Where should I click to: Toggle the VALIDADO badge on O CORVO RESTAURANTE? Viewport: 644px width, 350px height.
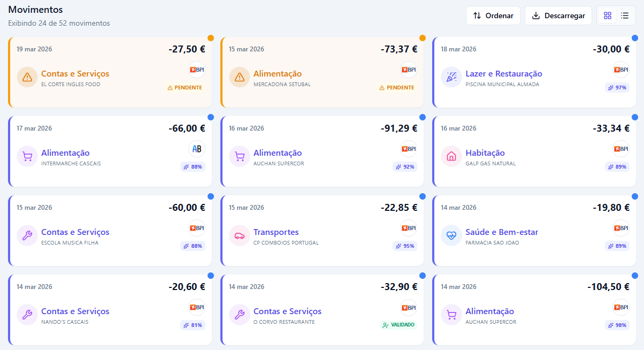(398, 324)
